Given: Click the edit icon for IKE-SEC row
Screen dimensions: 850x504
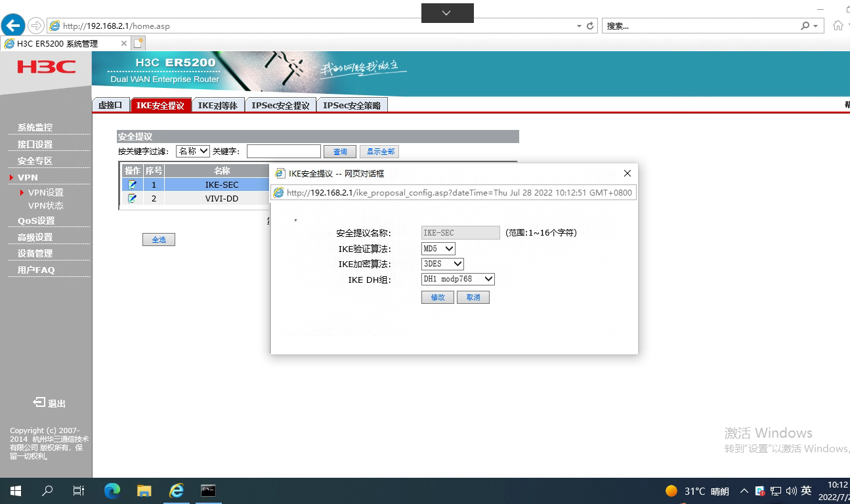Looking at the screenshot, I should [132, 185].
